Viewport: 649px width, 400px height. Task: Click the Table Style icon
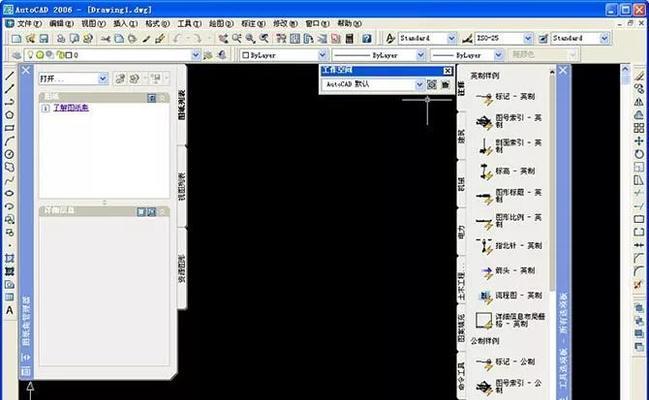[543, 39]
